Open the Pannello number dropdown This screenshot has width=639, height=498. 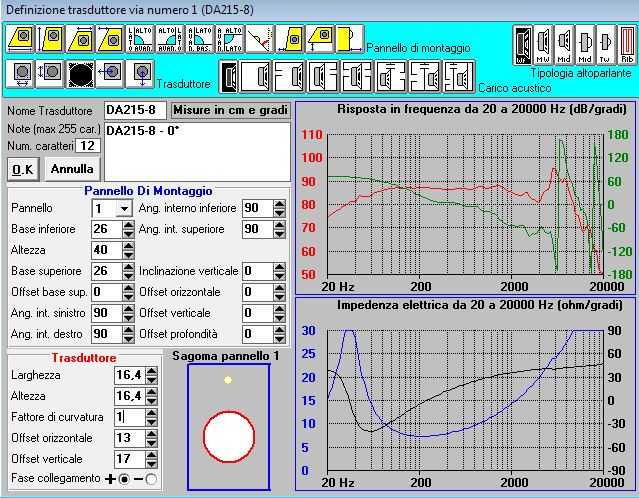(124, 209)
